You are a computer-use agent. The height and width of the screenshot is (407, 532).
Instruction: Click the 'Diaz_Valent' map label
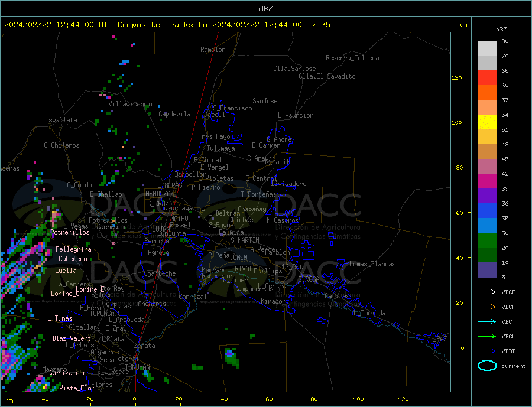[x=72, y=338]
